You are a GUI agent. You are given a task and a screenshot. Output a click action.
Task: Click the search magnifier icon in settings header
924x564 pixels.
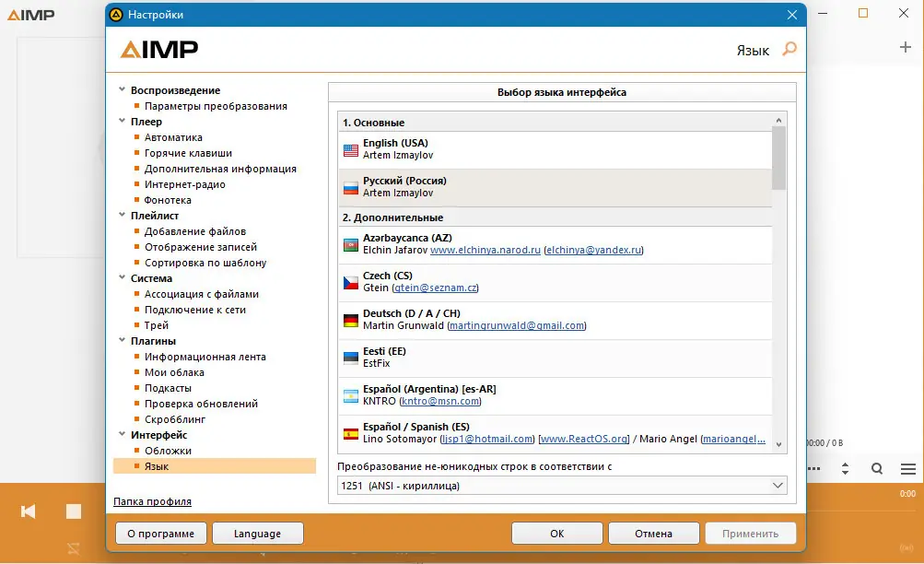[x=789, y=49]
